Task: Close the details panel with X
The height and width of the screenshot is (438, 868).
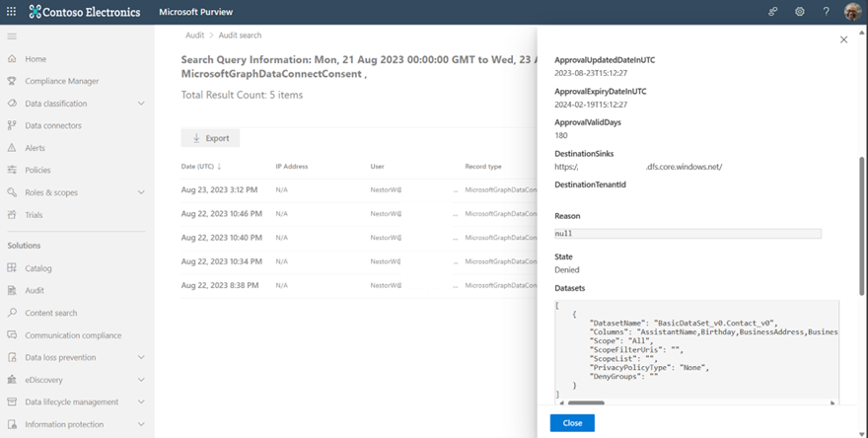Action: click(x=843, y=39)
